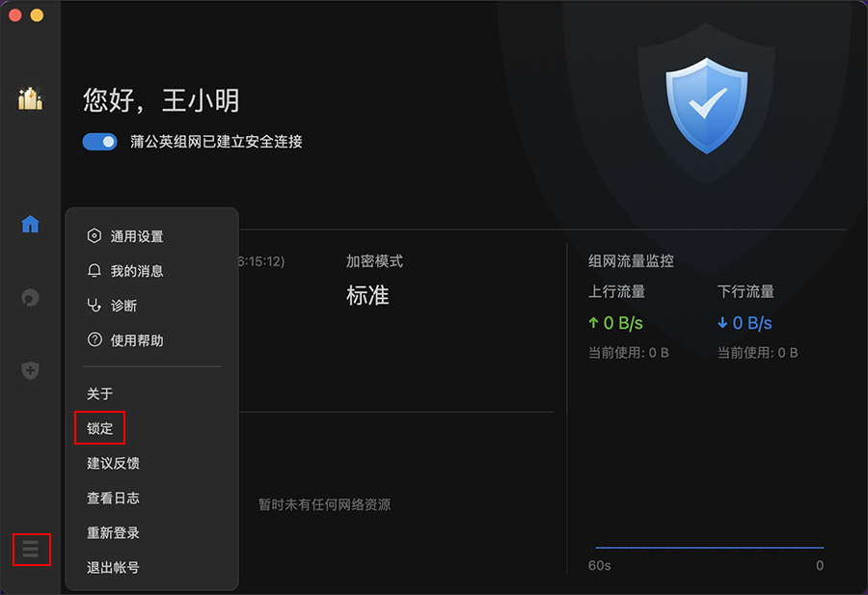Open 建议反馈 menu entry
Viewport: 868px width, 595px height.
coord(113,463)
